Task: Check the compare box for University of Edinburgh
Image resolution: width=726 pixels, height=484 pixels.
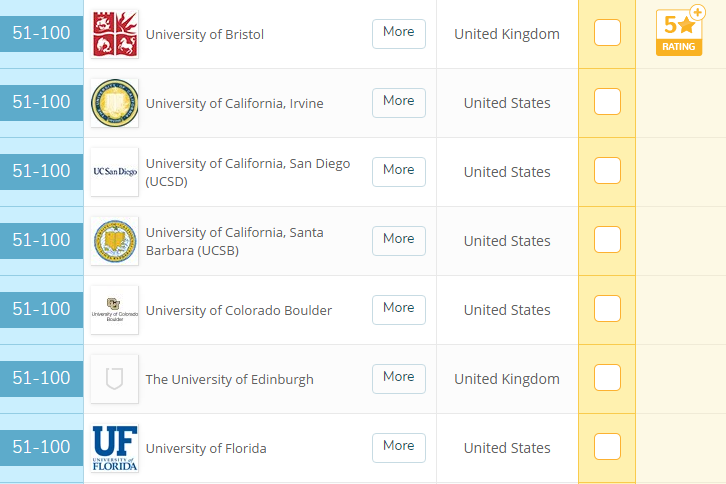Action: tap(607, 378)
